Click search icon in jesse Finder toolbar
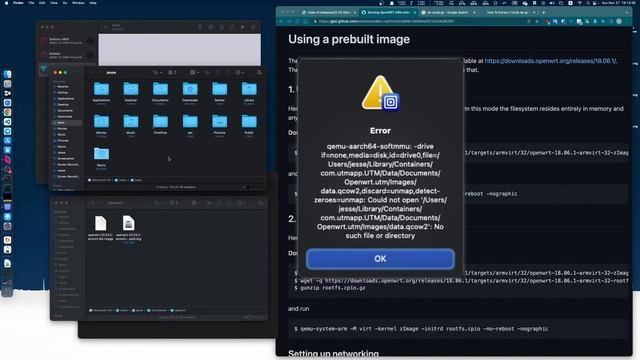 (x=259, y=73)
